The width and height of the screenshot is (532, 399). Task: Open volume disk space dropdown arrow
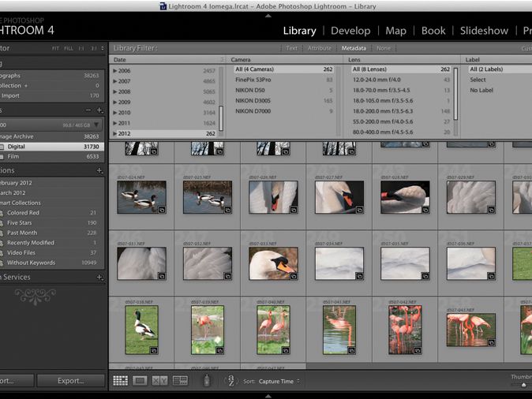97,125
